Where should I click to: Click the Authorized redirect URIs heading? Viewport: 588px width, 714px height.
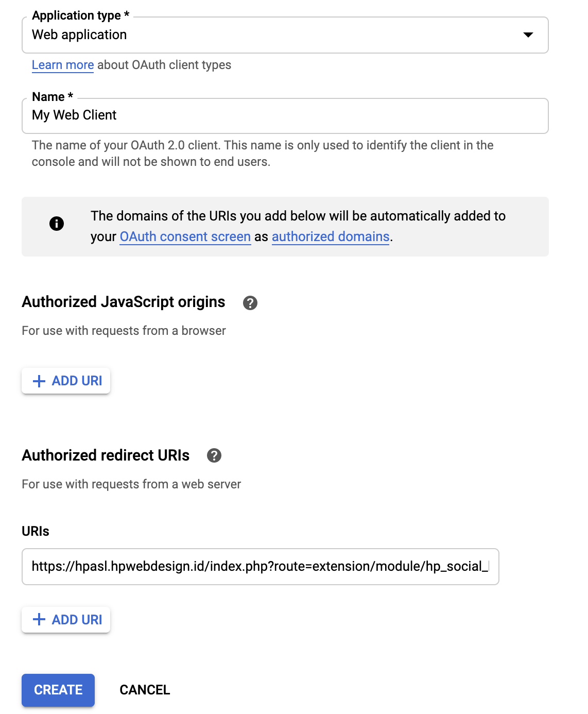[x=106, y=455]
